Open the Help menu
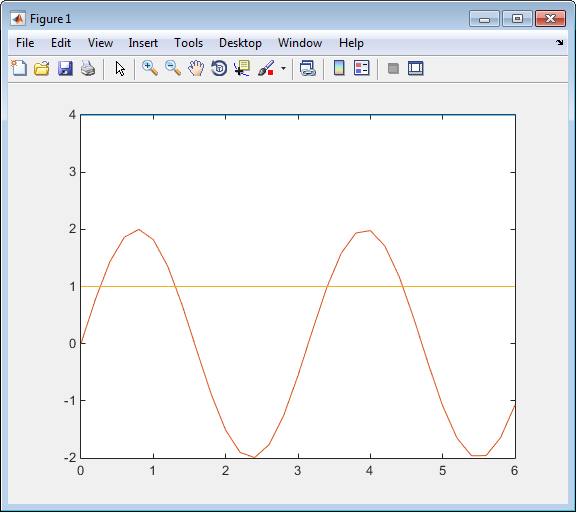Viewport: 576px width, 512px height. click(351, 43)
